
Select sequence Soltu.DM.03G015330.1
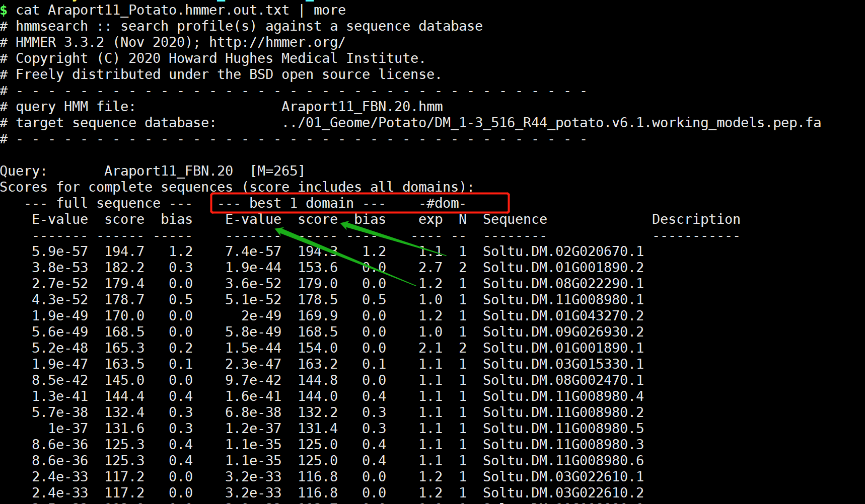(x=563, y=364)
